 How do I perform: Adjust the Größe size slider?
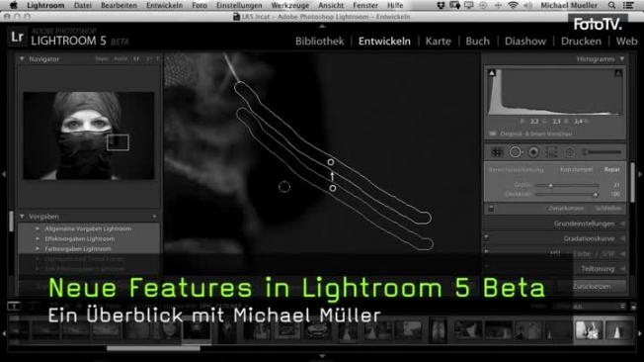tap(568, 186)
